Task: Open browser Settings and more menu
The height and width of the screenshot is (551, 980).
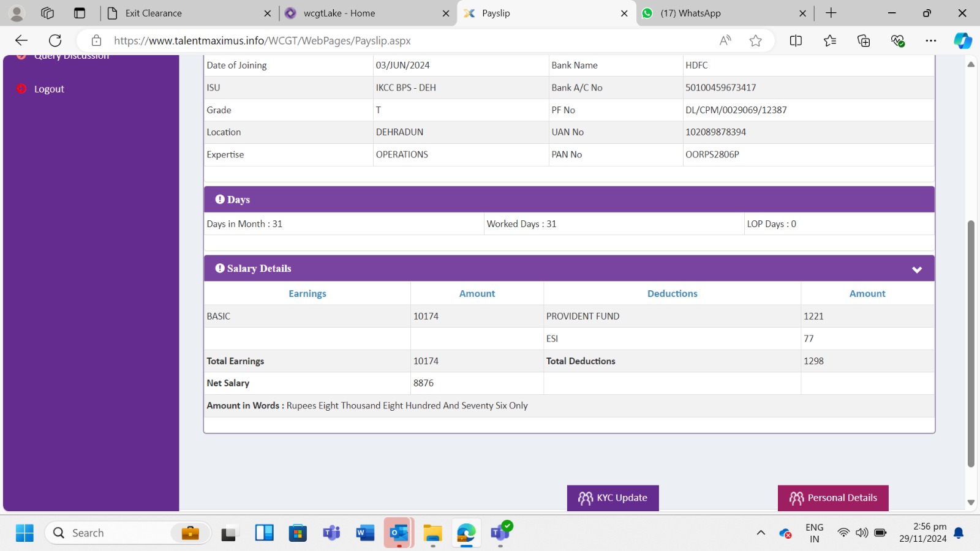Action: 931,40
